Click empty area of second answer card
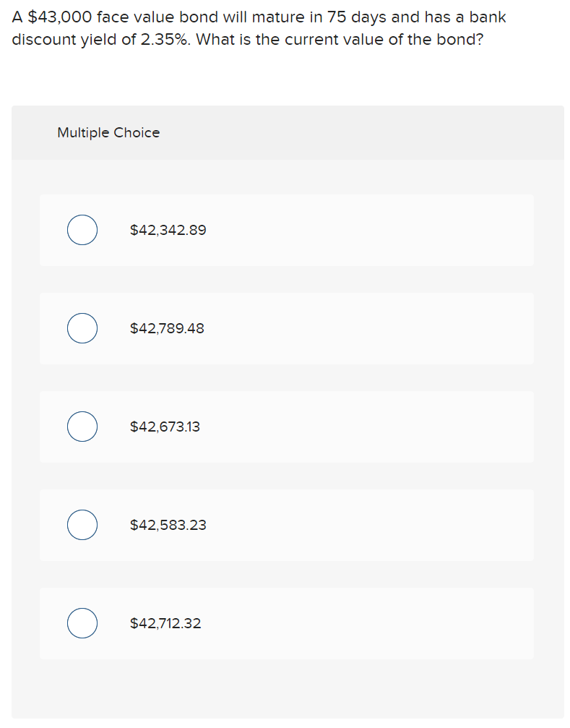Viewport: 570px width, 728px height. coord(371,329)
